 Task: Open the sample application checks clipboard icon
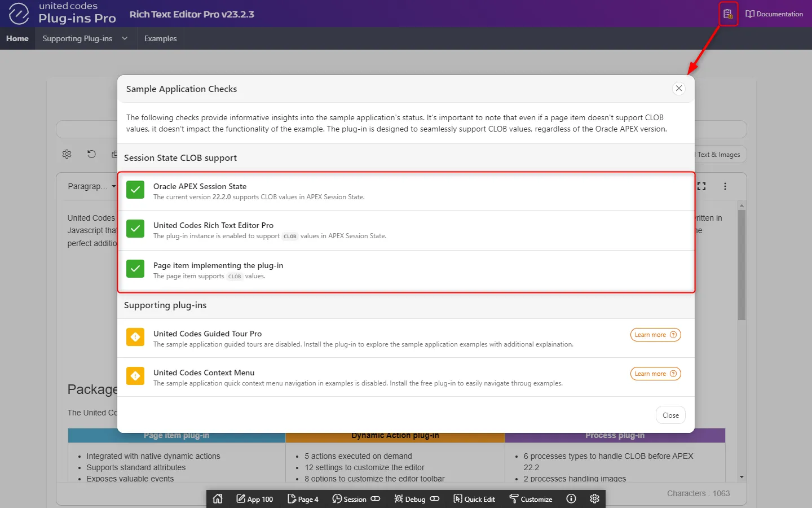[728, 14]
